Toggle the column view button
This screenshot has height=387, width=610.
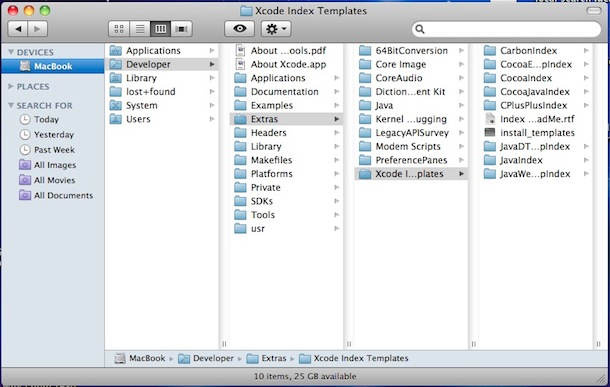(x=161, y=29)
